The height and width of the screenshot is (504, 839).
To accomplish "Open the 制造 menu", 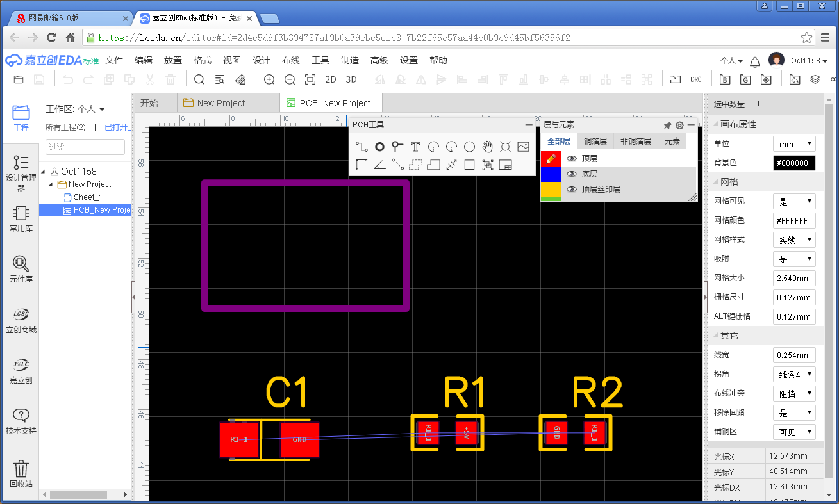I will point(350,60).
